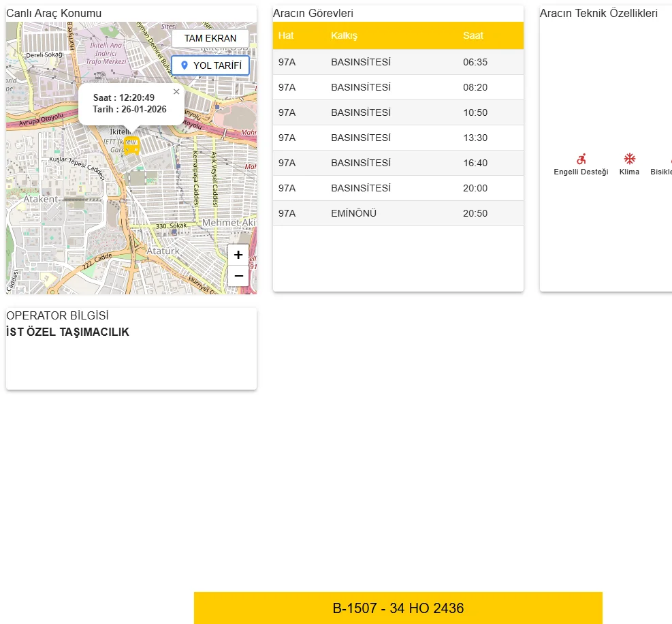Click the pin icon in YOL TARİFİ
This screenshot has width=672, height=624.
tap(184, 65)
